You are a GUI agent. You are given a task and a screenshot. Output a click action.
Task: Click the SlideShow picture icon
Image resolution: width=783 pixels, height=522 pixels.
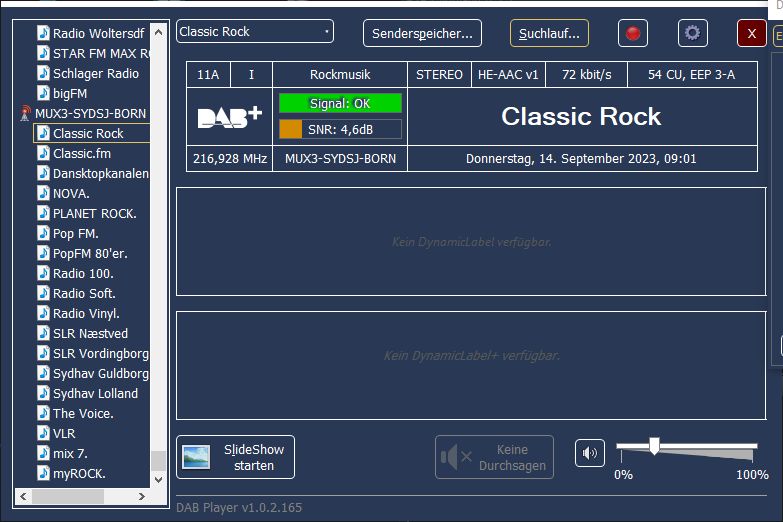pyautogui.click(x=196, y=457)
